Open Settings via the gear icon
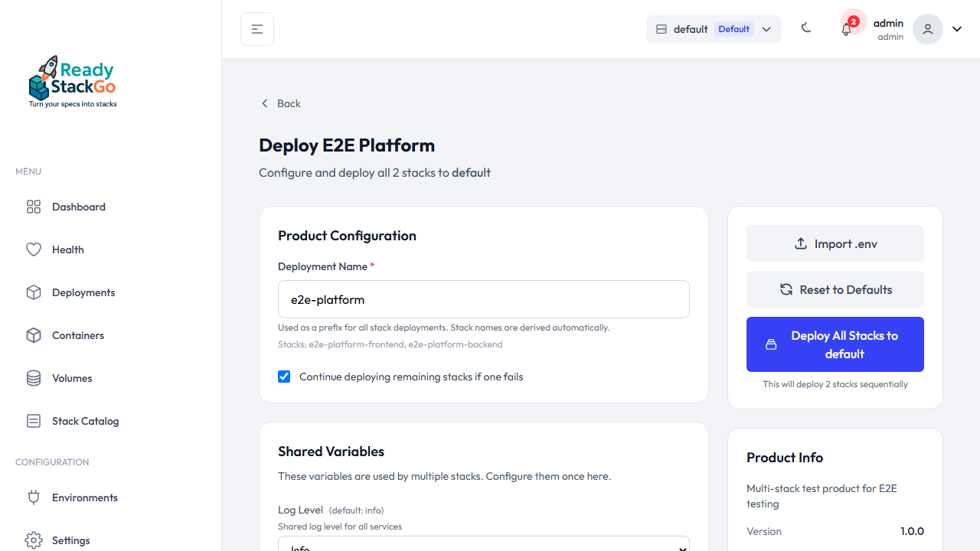Screen dimensions: 980x551 (34, 540)
